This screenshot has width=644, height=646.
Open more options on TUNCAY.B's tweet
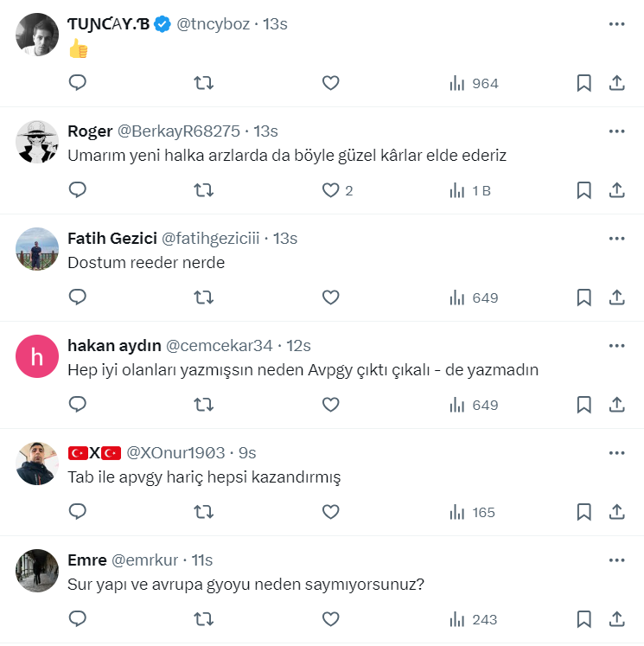click(x=616, y=24)
